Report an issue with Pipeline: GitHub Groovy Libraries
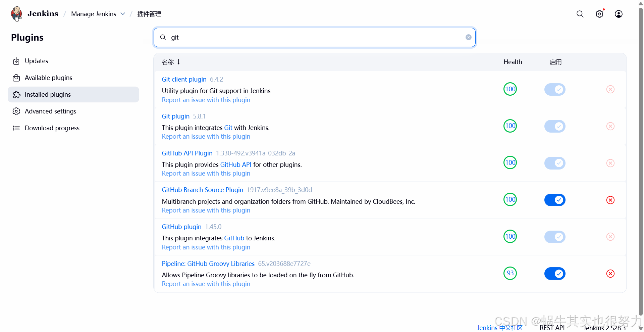This screenshot has height=332, width=644. coord(206,284)
